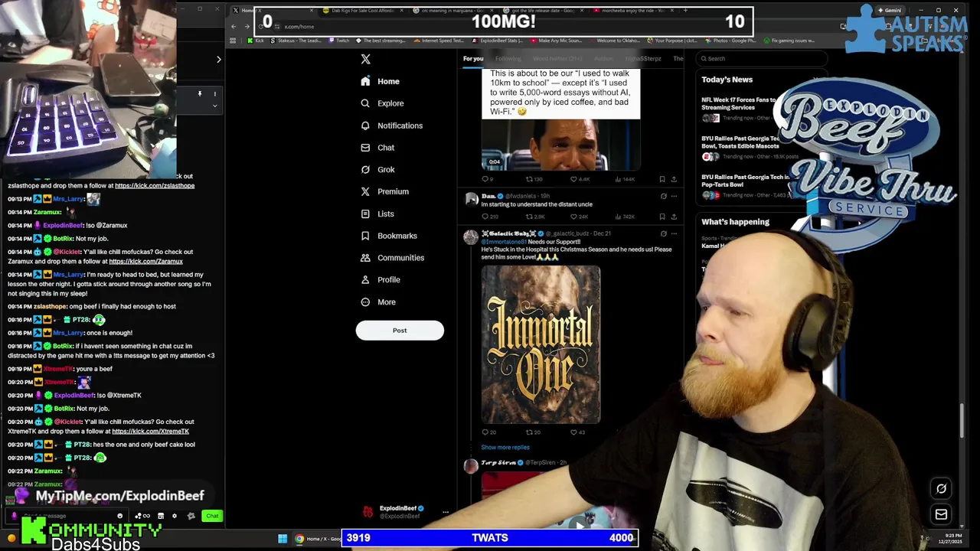Image resolution: width=980 pixels, height=551 pixels.
Task: Click Show more replies link
Action: pos(505,448)
